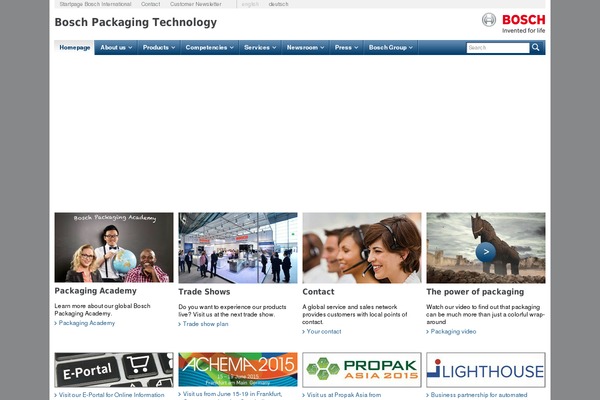Open Business partnership for automated link

tap(477, 395)
